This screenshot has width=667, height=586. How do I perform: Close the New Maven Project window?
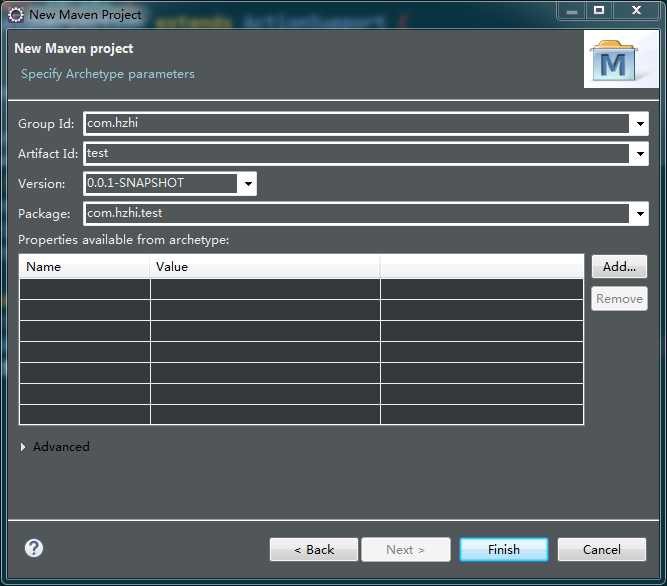click(x=636, y=11)
